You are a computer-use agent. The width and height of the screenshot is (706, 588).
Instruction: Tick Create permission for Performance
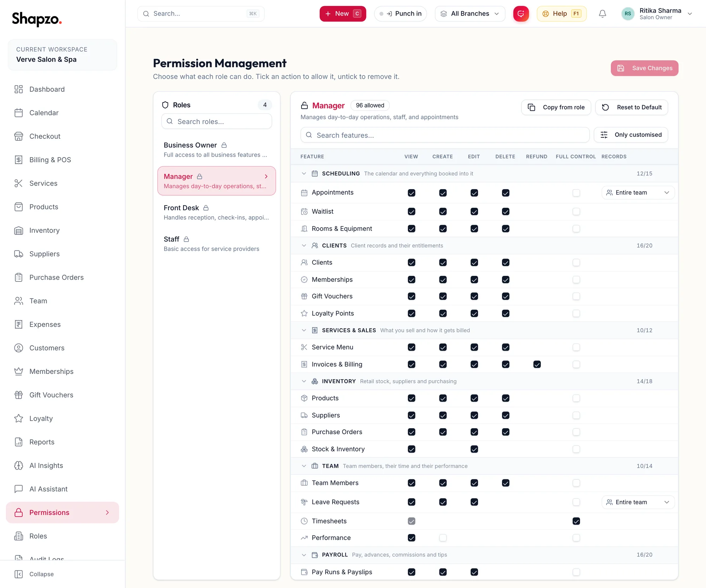point(443,538)
